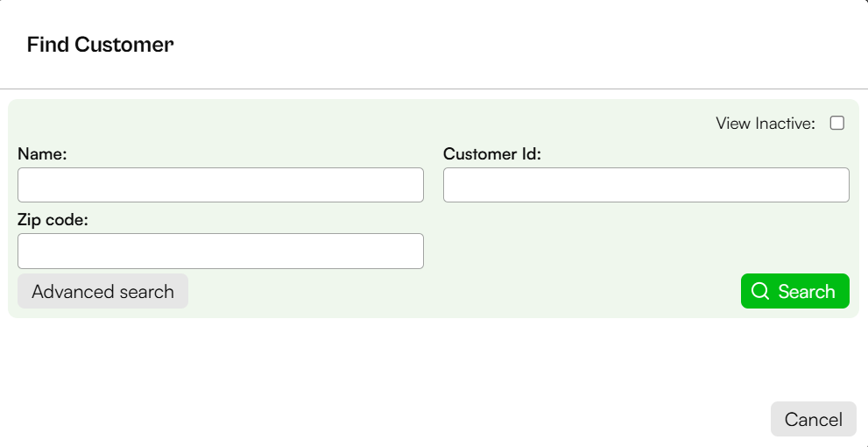Click the View Inactive label text
The image size is (868, 447).
(x=766, y=123)
